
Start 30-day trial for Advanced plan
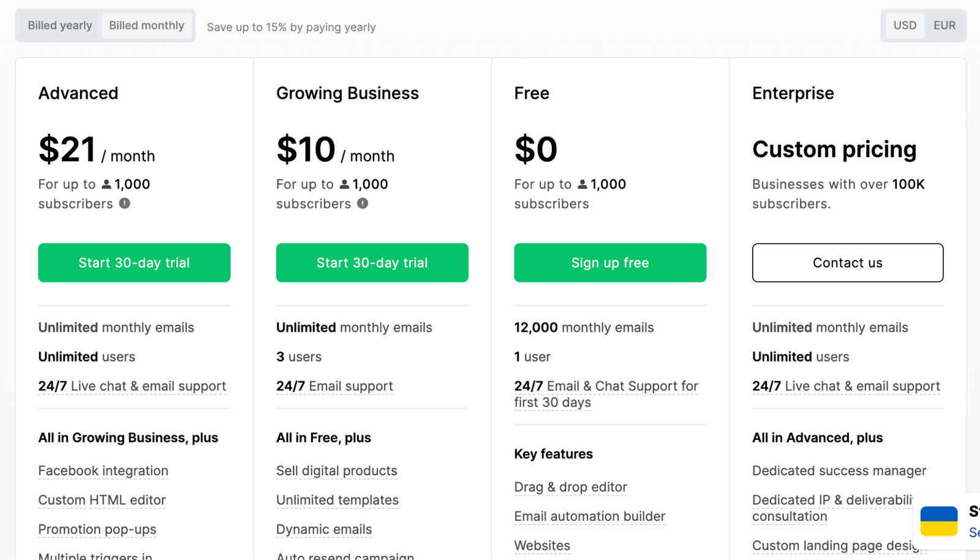[134, 263]
